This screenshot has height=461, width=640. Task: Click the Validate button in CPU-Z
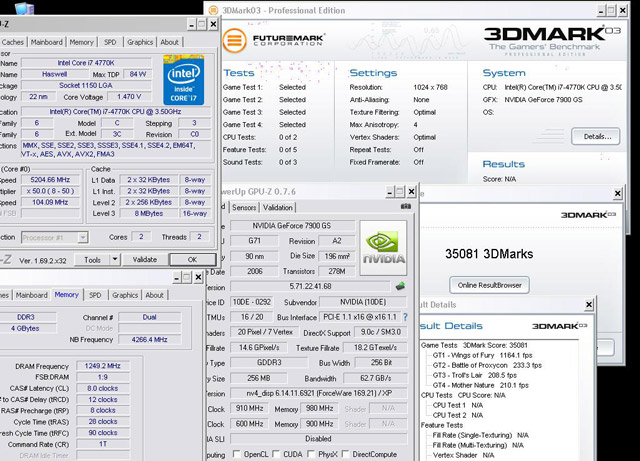(144, 259)
